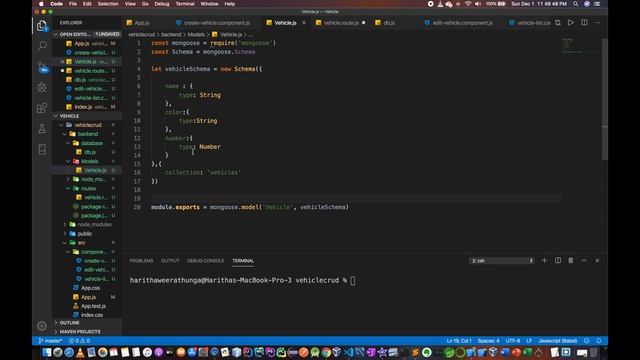Image resolution: width=640 pixels, height=360 pixels.
Task: Click the master git branch indicator
Action: [50, 340]
